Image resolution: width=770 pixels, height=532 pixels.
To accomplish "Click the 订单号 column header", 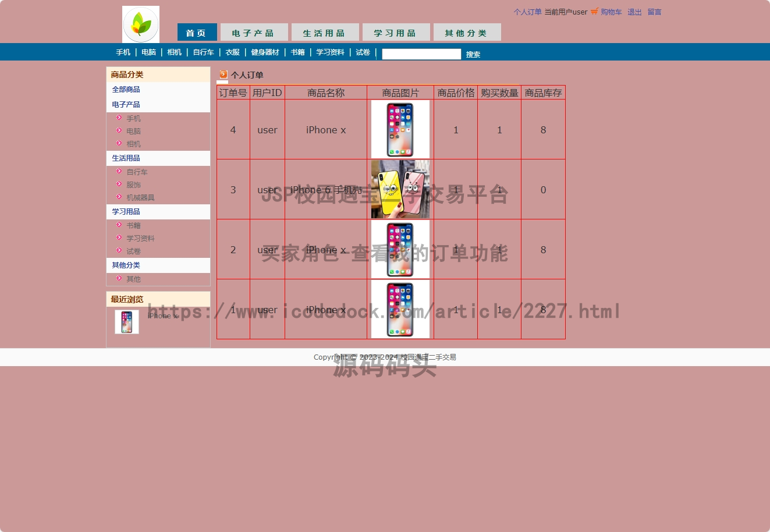I will pos(233,93).
